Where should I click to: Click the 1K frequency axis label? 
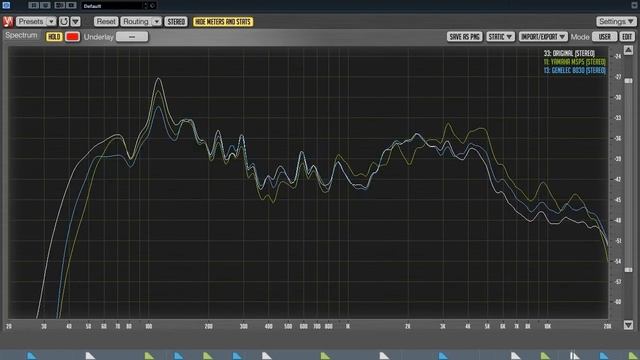pyautogui.click(x=348, y=326)
